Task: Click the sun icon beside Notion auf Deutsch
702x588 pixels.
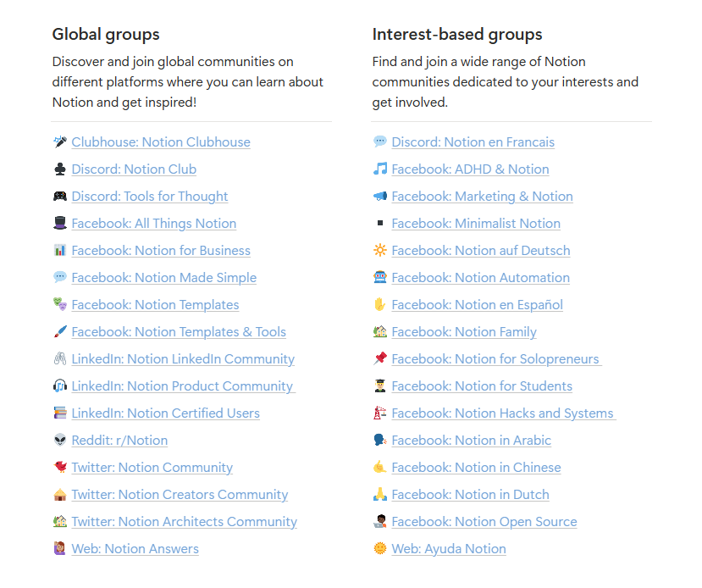Action: pos(379,251)
